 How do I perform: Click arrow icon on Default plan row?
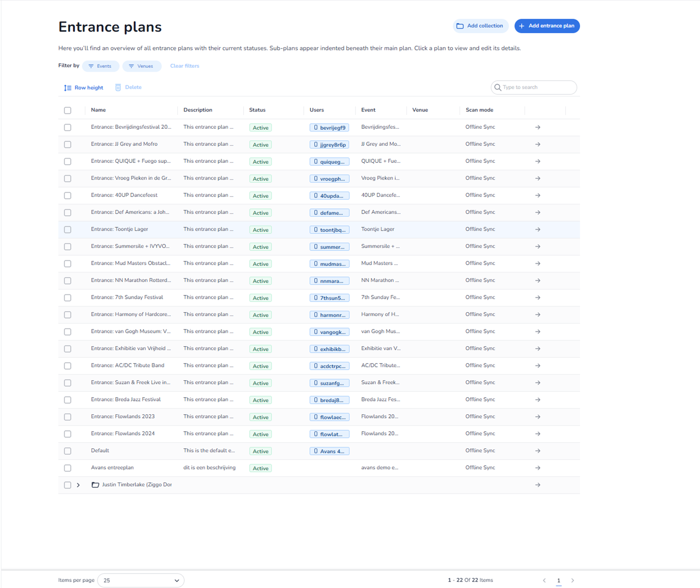pyautogui.click(x=538, y=451)
